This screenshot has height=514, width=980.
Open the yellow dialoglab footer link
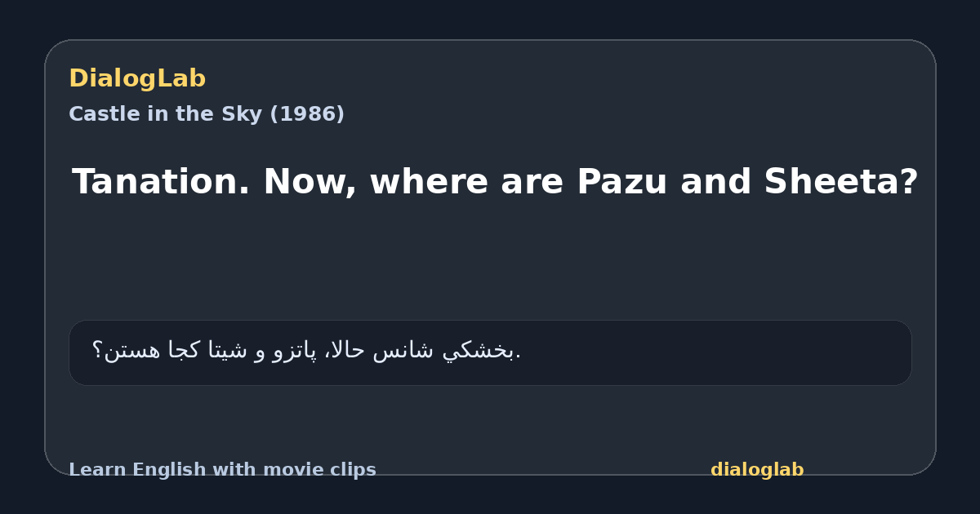click(x=757, y=470)
